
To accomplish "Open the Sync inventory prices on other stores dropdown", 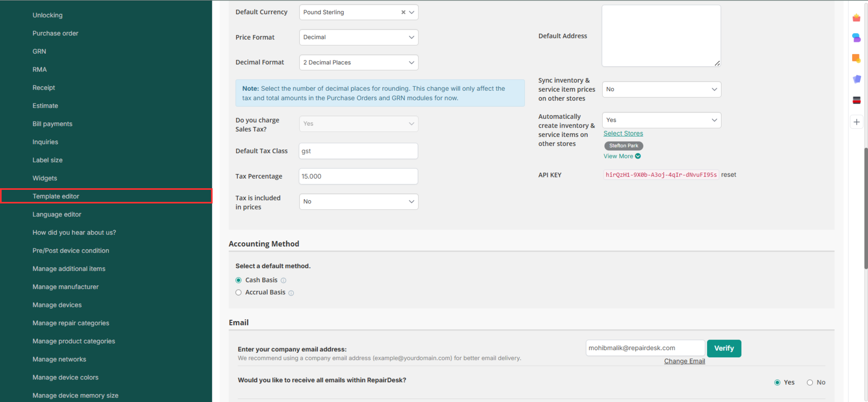I will [661, 89].
